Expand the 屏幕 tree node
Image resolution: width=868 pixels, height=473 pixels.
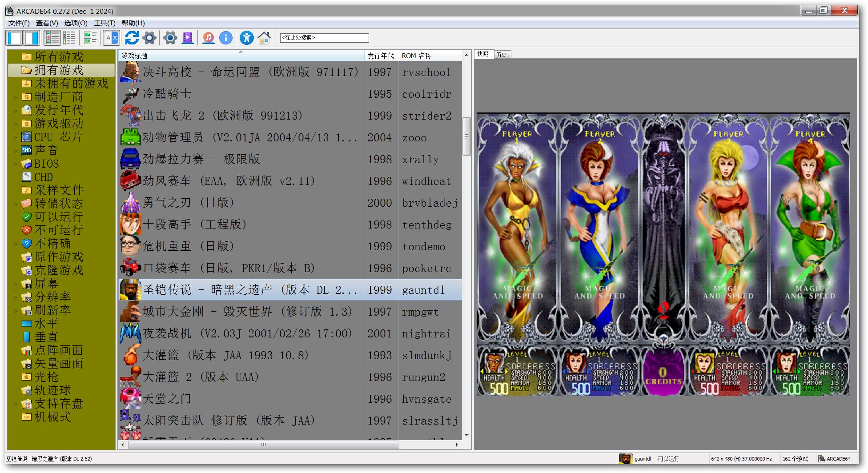coord(15,284)
